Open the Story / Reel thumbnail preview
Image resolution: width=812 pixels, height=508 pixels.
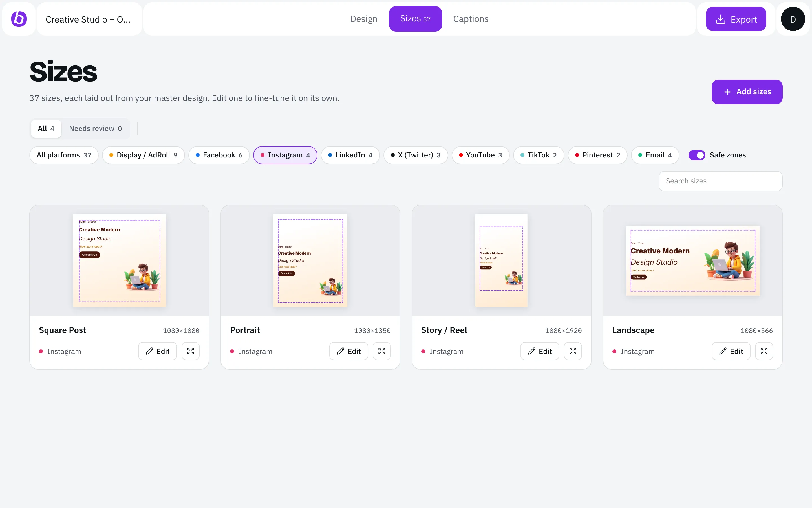(x=501, y=261)
